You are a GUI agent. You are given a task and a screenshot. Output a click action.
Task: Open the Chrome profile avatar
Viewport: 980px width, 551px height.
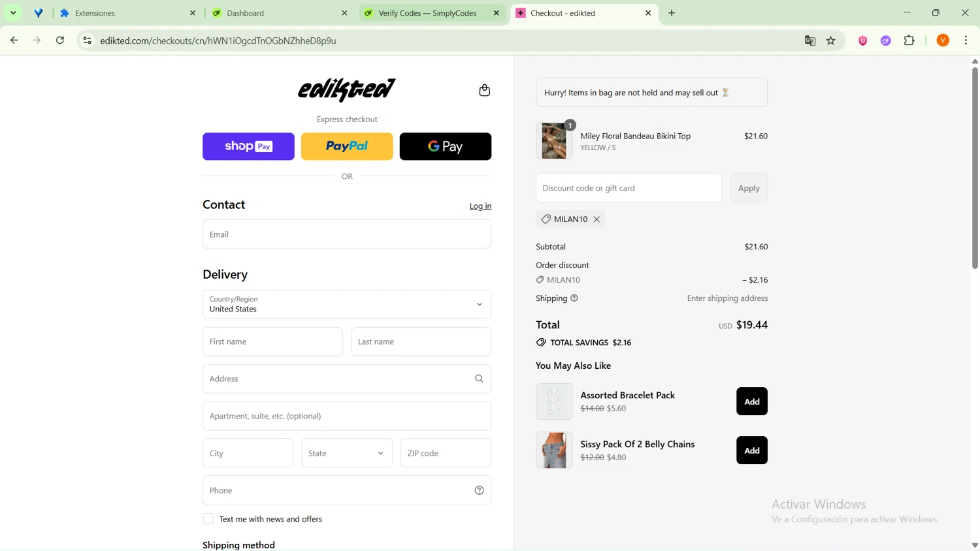click(x=943, y=40)
